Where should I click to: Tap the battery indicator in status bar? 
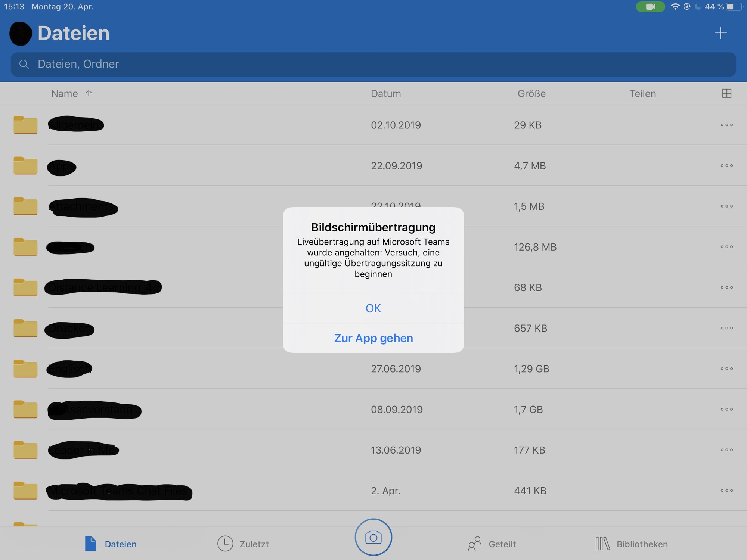[734, 7]
